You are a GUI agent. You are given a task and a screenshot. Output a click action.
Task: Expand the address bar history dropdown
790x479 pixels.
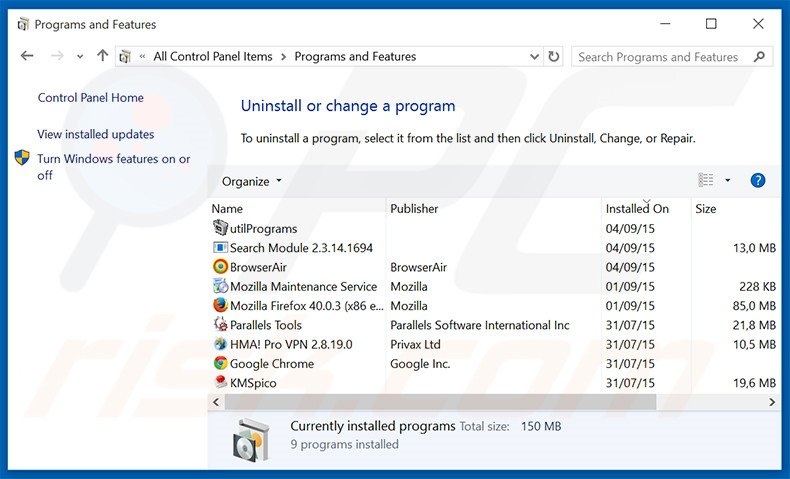pyautogui.click(x=535, y=56)
